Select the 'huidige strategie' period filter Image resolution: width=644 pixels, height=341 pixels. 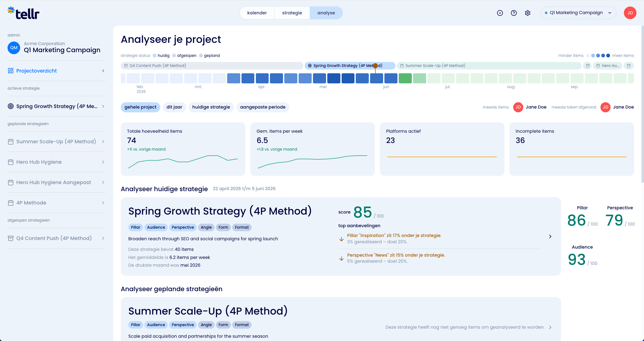(211, 107)
